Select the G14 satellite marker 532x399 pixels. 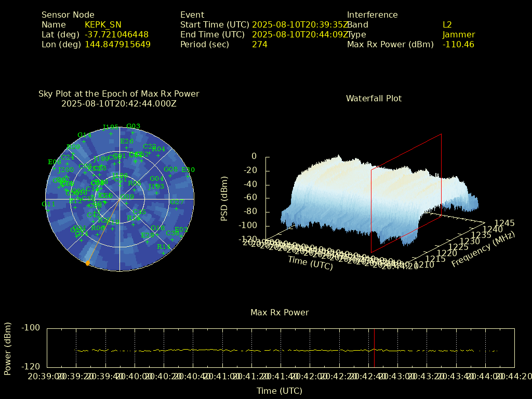[84, 135]
